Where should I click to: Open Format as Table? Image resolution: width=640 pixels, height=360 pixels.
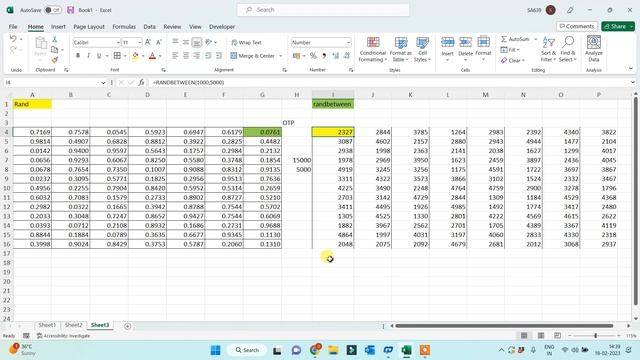400,49
